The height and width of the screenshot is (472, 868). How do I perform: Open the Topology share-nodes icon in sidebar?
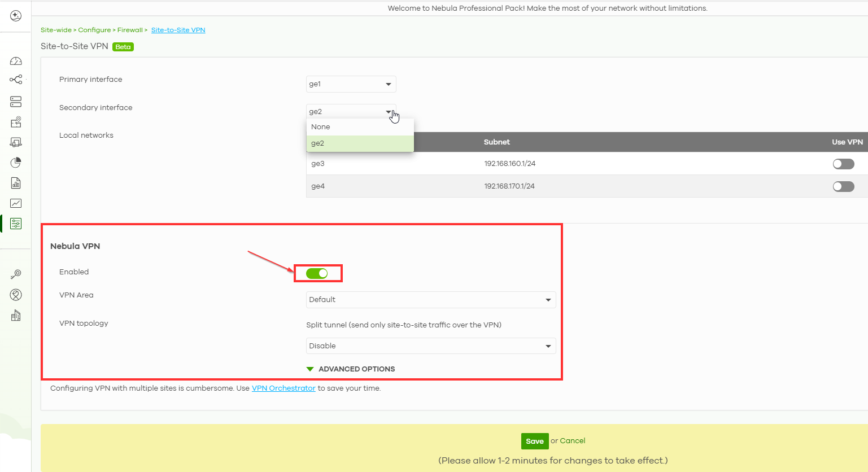16,80
